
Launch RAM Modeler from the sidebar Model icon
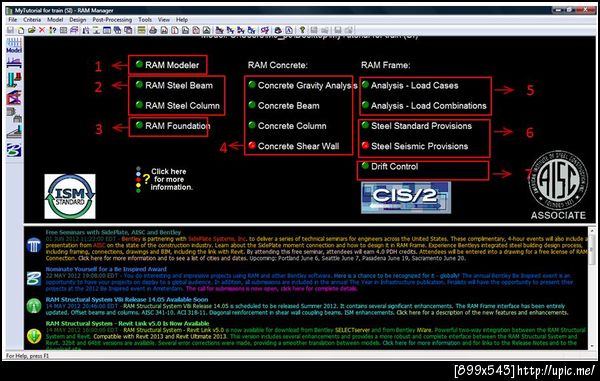click(x=14, y=46)
